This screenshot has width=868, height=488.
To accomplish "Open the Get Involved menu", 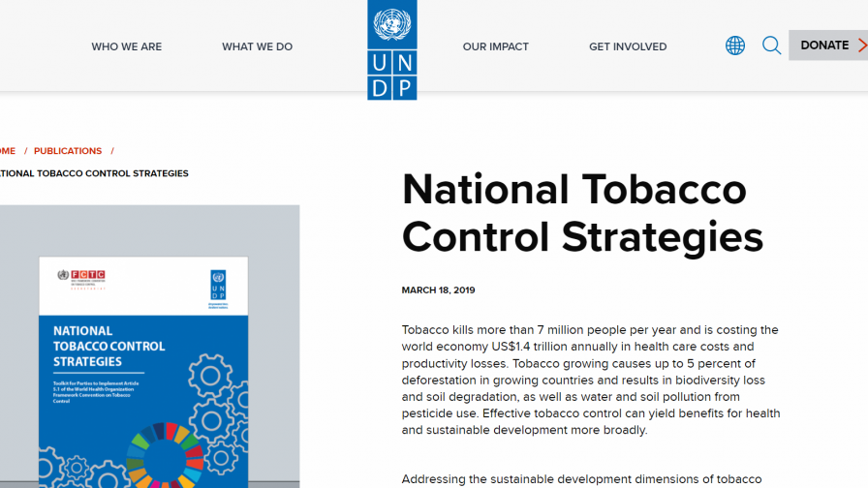I will pos(628,47).
